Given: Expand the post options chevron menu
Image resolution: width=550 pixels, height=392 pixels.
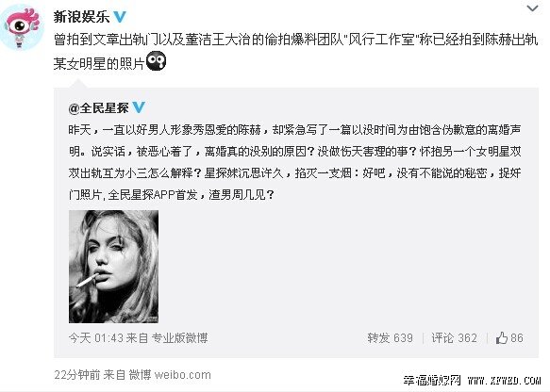Looking at the screenshot, I should (532, 8).
